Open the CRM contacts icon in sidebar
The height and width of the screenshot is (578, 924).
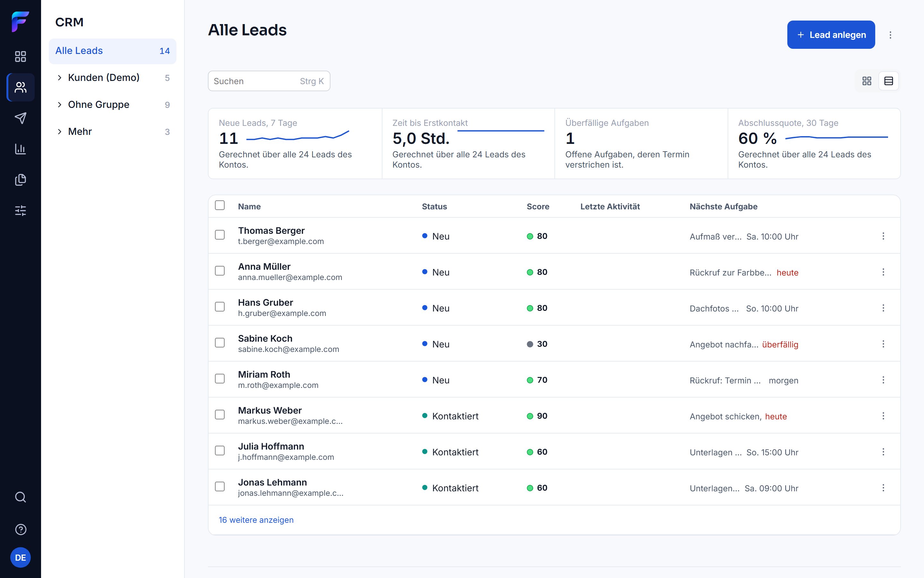(x=20, y=88)
